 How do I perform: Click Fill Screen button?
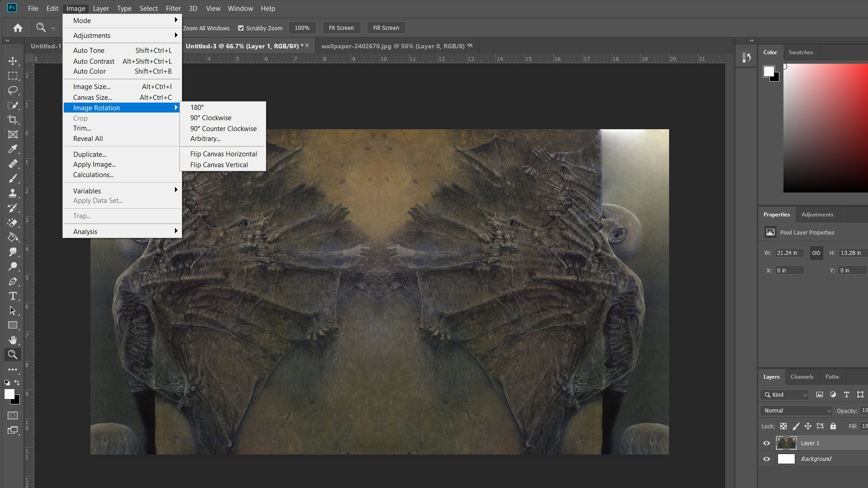pos(387,28)
